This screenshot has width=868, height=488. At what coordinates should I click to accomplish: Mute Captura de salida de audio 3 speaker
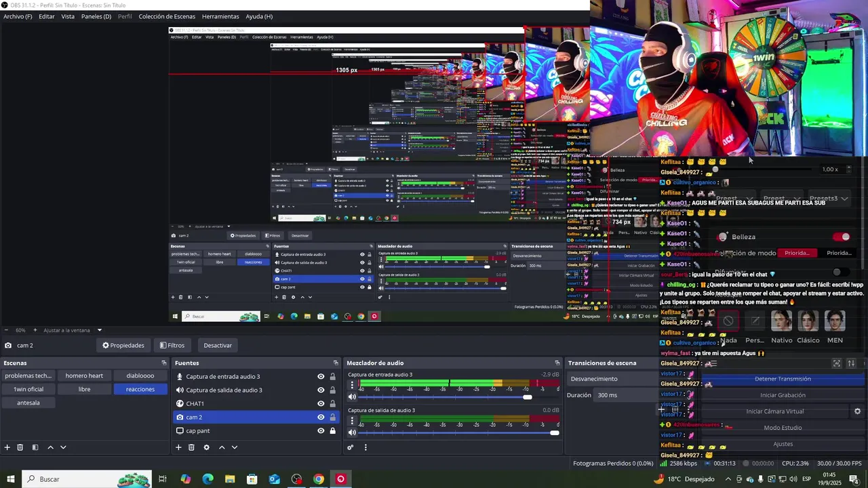352,432
